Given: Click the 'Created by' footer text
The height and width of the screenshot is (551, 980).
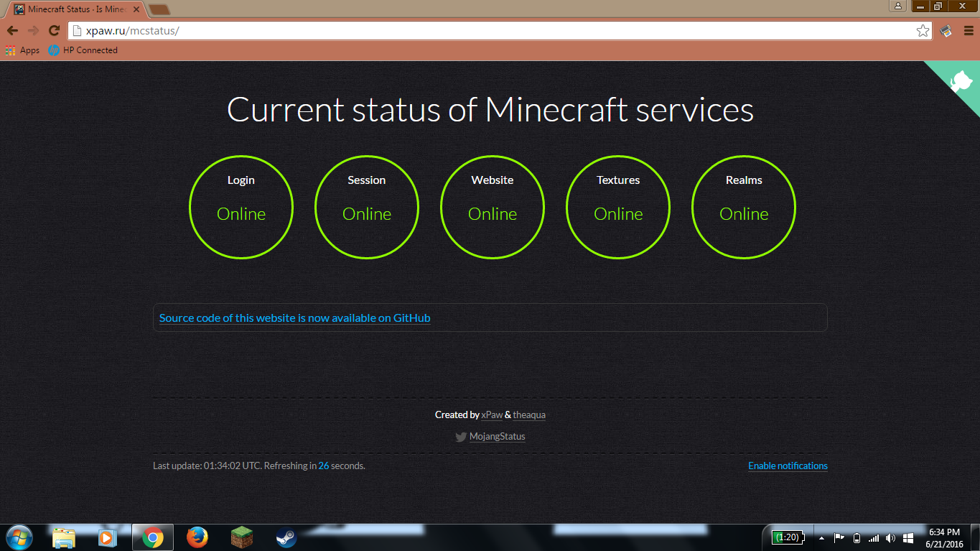Looking at the screenshot, I should (457, 415).
